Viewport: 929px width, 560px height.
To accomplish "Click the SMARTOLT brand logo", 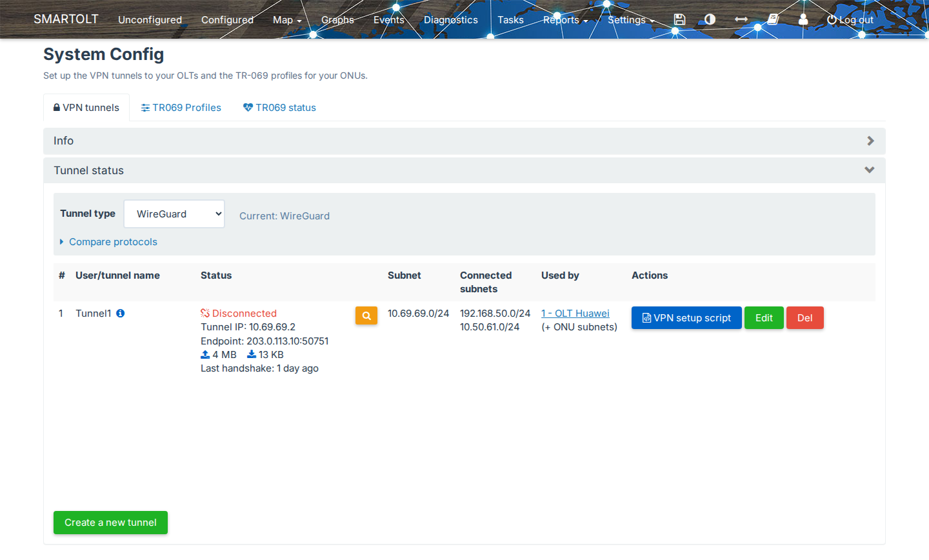I will click(x=66, y=19).
